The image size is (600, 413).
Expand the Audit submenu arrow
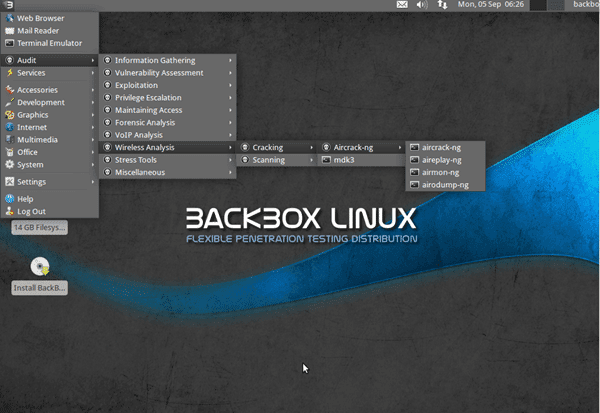point(93,60)
